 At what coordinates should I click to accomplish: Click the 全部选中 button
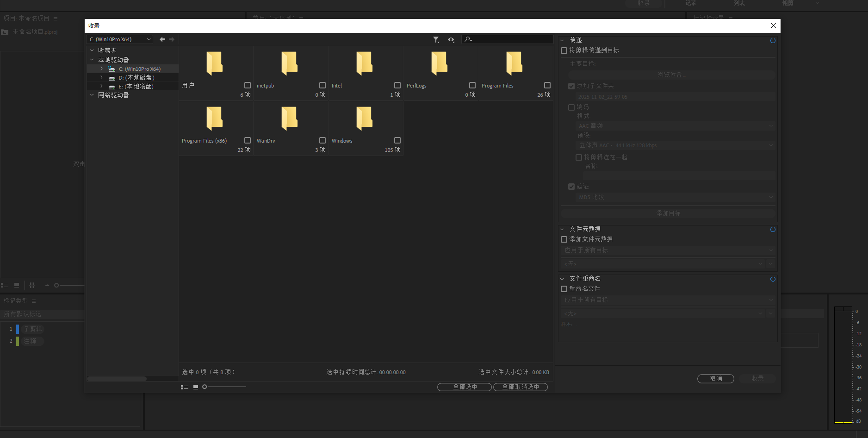464,387
